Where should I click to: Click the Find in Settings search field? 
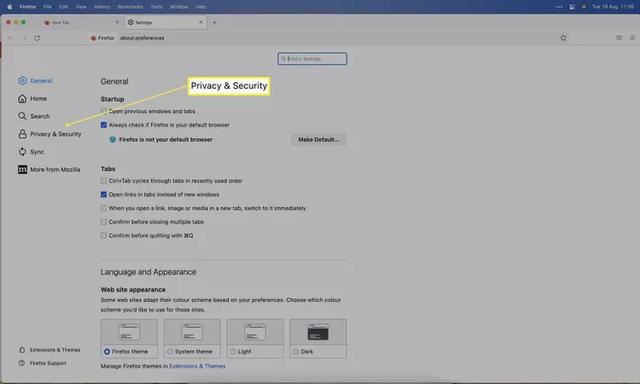312,59
